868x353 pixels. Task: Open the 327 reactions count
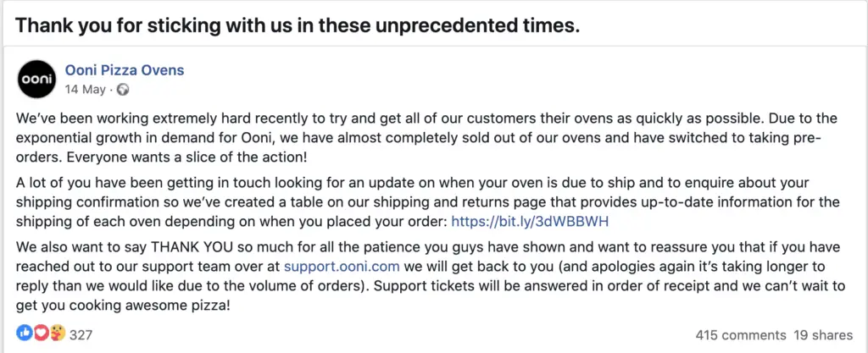pos(81,334)
